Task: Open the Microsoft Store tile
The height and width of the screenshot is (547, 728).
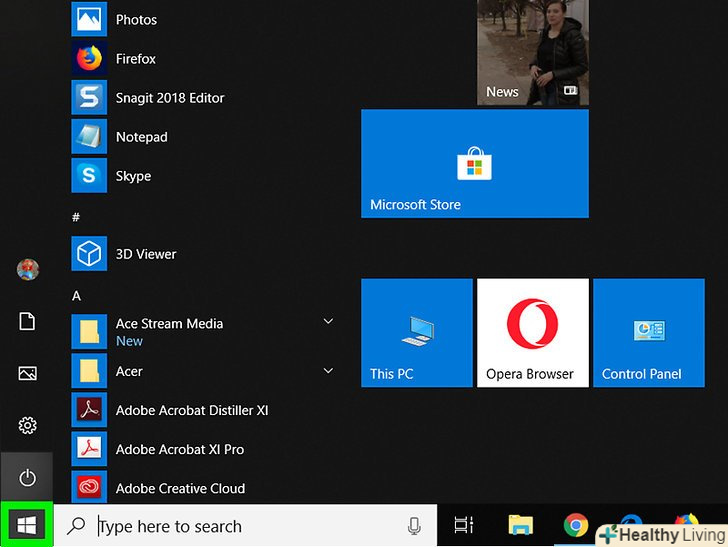Action: click(x=474, y=164)
